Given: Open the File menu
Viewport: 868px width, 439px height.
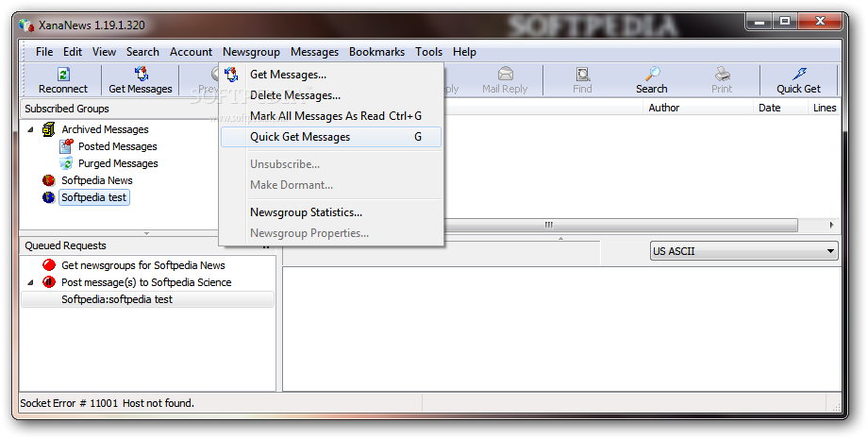Looking at the screenshot, I should 44,52.
